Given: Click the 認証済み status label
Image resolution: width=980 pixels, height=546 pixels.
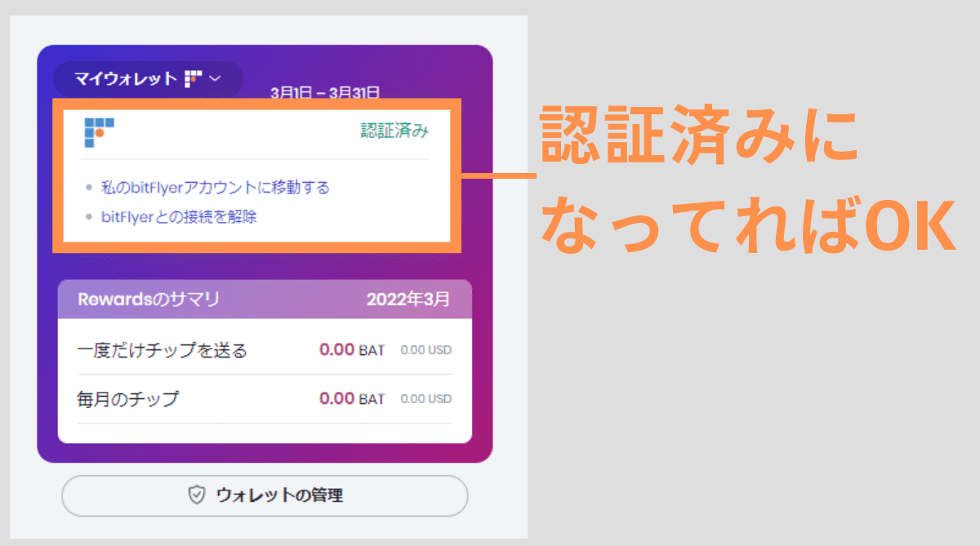Looking at the screenshot, I should click(x=394, y=131).
